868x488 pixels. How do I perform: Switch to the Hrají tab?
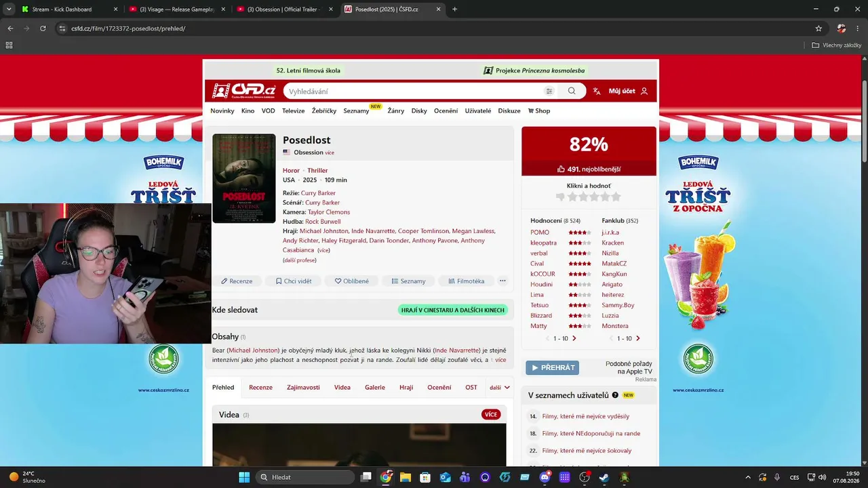[x=406, y=388]
